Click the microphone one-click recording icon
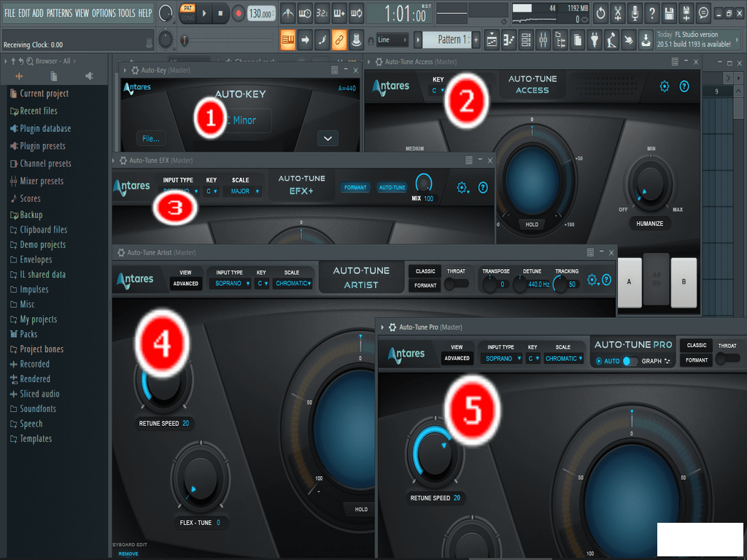747x560 pixels. point(635,13)
